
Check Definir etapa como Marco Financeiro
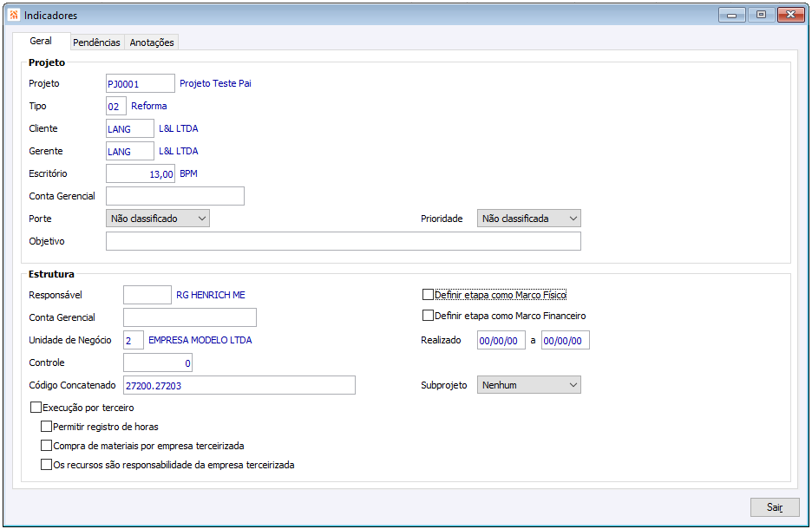tap(428, 315)
